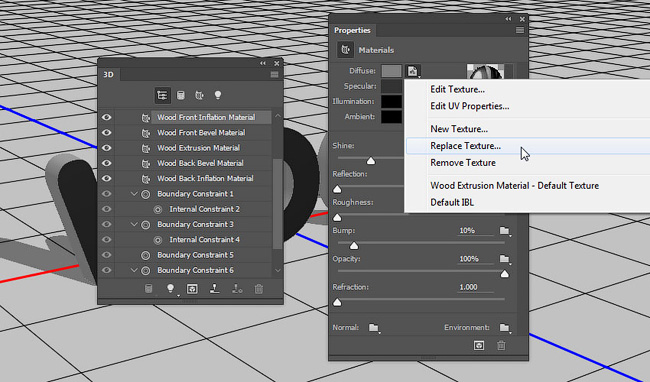650x382 pixels.
Task: Click trash icon in 3D panel
Action: coord(259,289)
